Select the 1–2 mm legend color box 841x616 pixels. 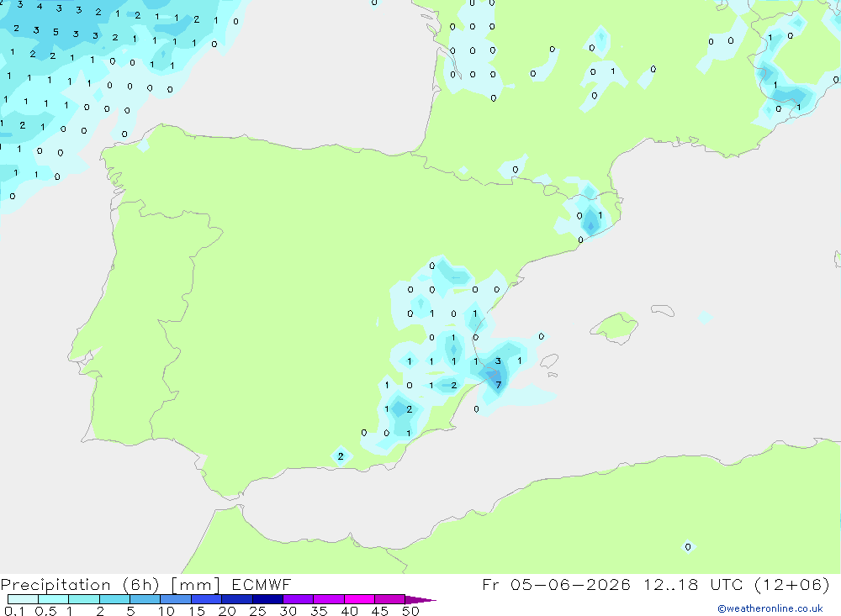tap(83, 599)
